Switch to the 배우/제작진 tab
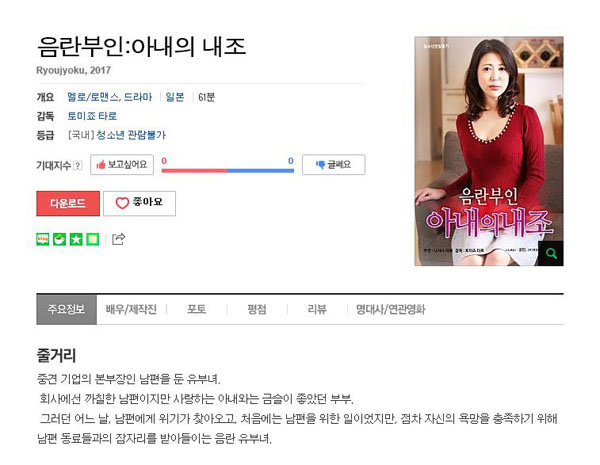The height and width of the screenshot is (465, 600). pyautogui.click(x=131, y=309)
